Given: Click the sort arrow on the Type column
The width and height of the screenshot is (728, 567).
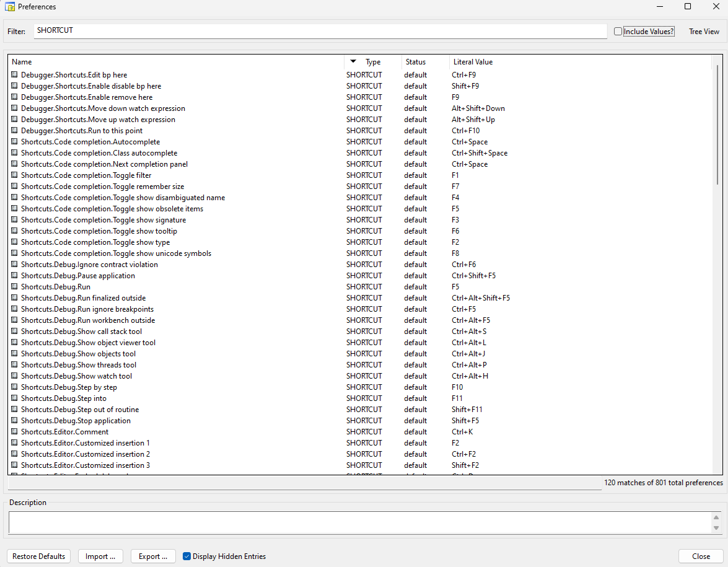Looking at the screenshot, I should [x=353, y=61].
